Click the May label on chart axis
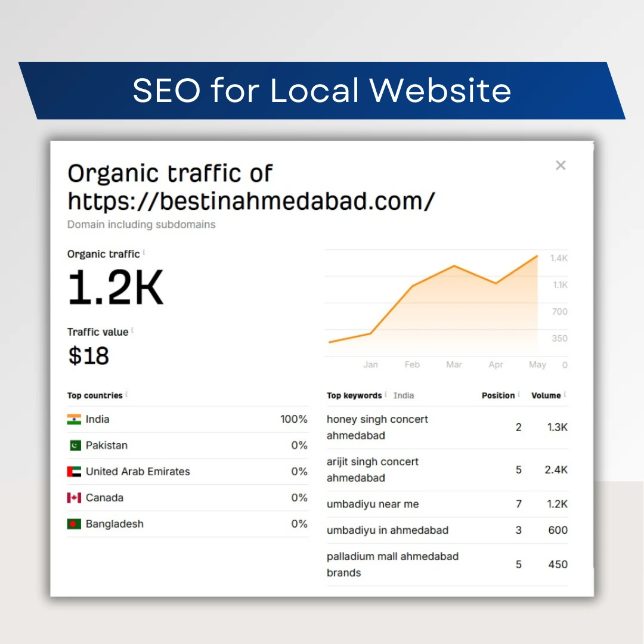The width and height of the screenshot is (644, 644). [x=537, y=365]
